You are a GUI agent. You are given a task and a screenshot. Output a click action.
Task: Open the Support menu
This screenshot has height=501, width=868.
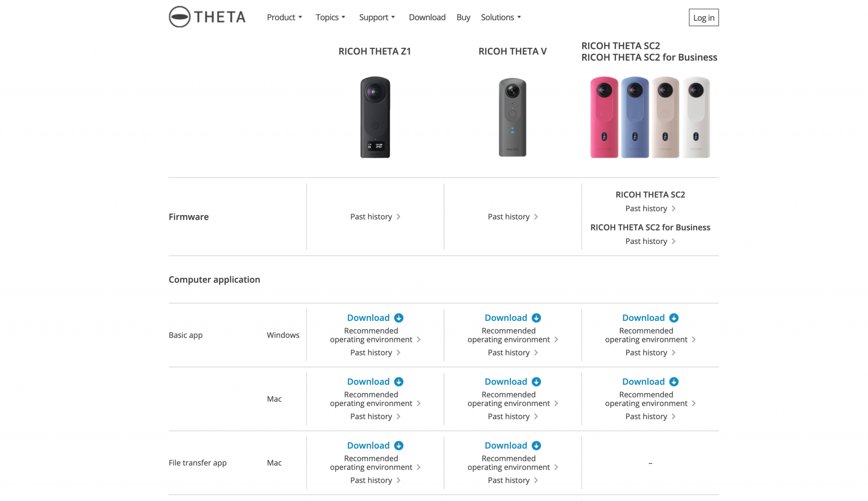coord(377,17)
